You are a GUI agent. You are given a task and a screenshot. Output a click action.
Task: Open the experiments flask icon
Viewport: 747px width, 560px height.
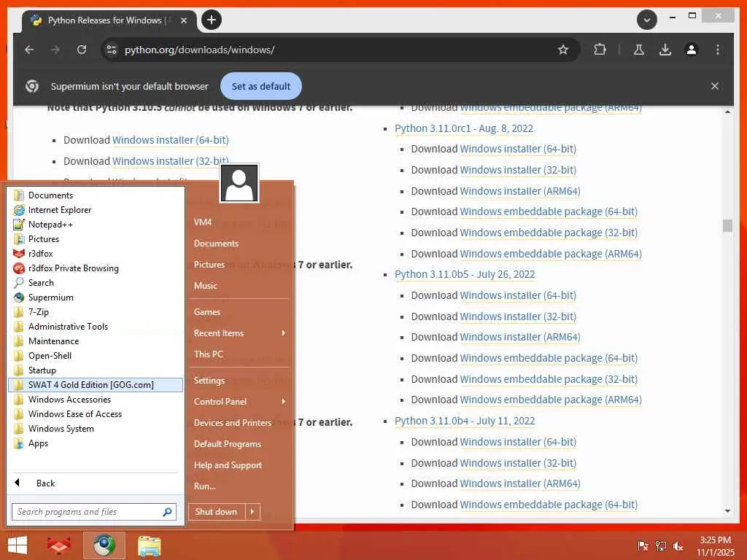coord(639,50)
